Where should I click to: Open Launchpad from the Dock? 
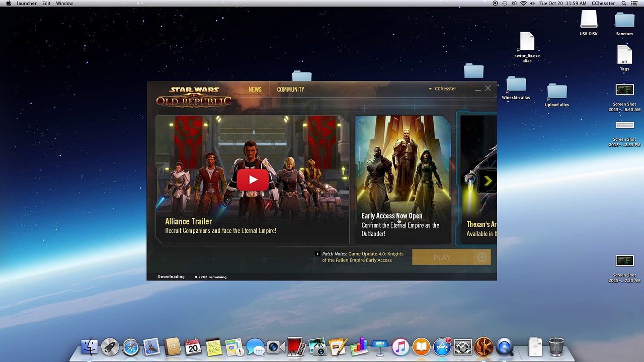tap(110, 346)
